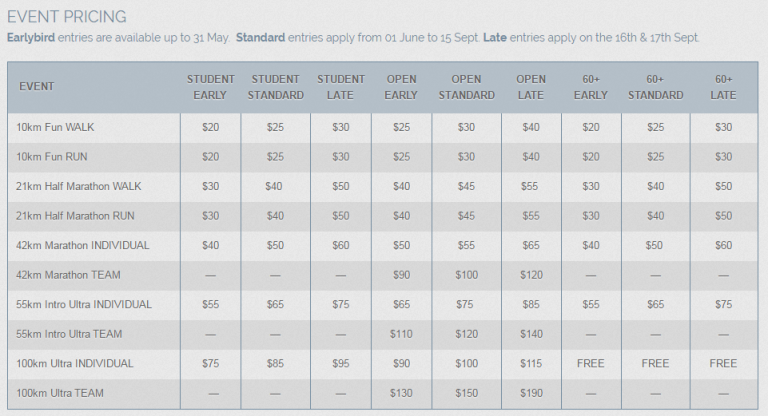Select the 55km Intro Ultra TEAM label
This screenshot has width=768, height=416.
69,334
